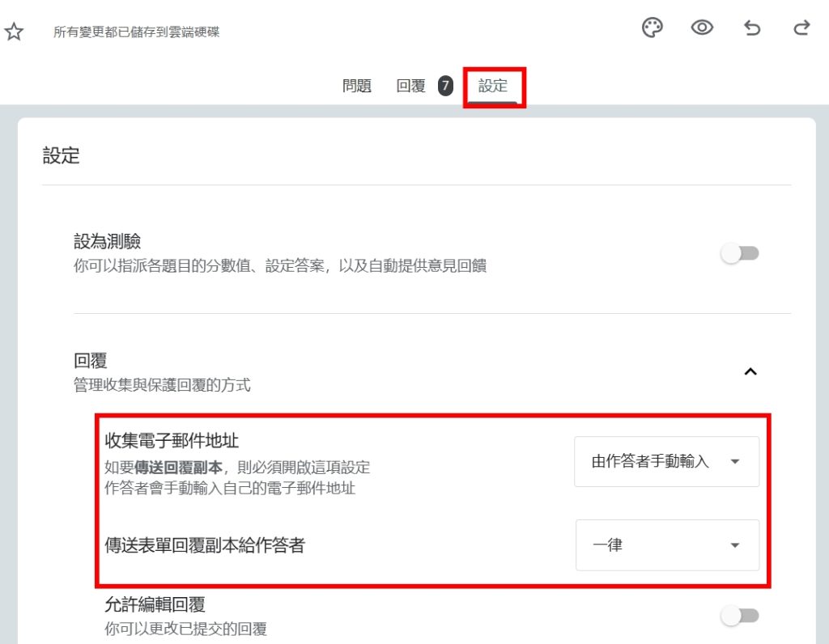
Task: Open the 一律 dropdown for response copies
Action: coord(667,545)
